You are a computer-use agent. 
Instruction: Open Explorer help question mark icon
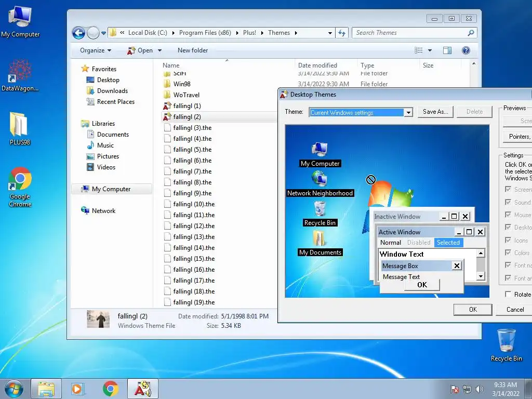[x=466, y=50]
